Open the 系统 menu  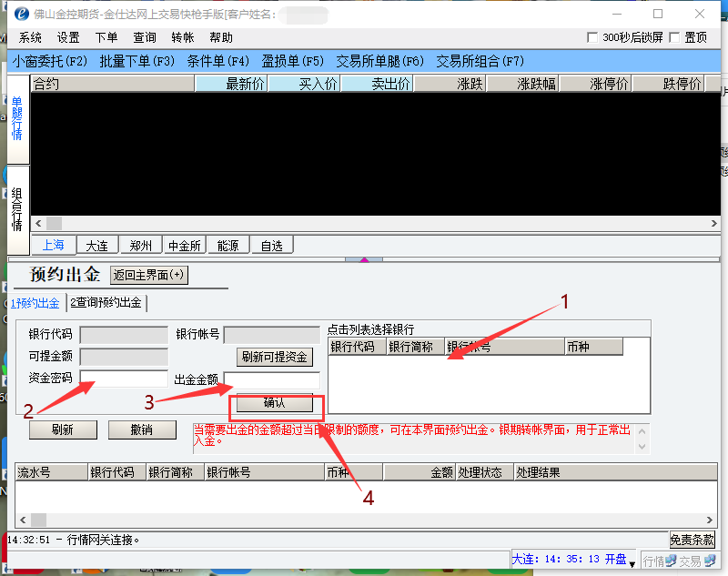pos(30,37)
